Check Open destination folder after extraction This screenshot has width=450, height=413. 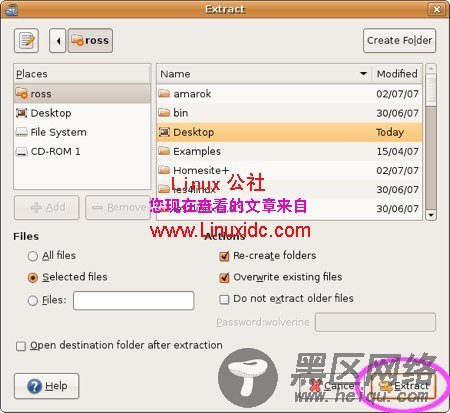pos(21,346)
